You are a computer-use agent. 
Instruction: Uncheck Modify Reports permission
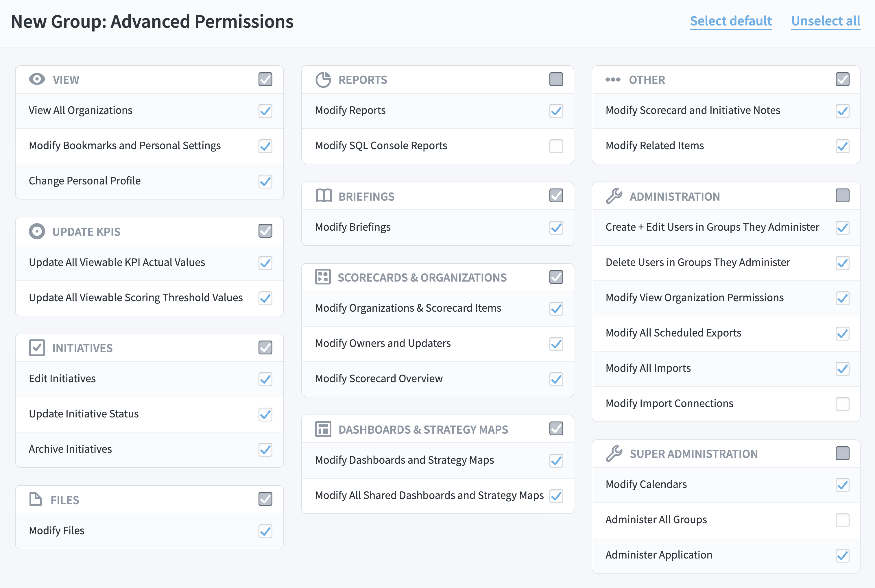556,111
